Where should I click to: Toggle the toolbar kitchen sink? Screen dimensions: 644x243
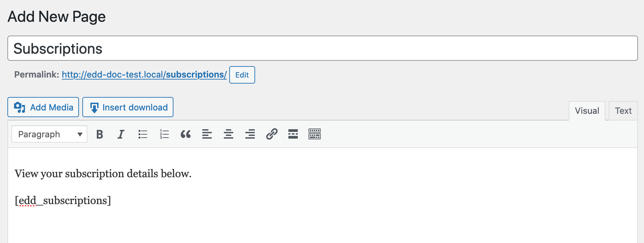click(x=315, y=134)
